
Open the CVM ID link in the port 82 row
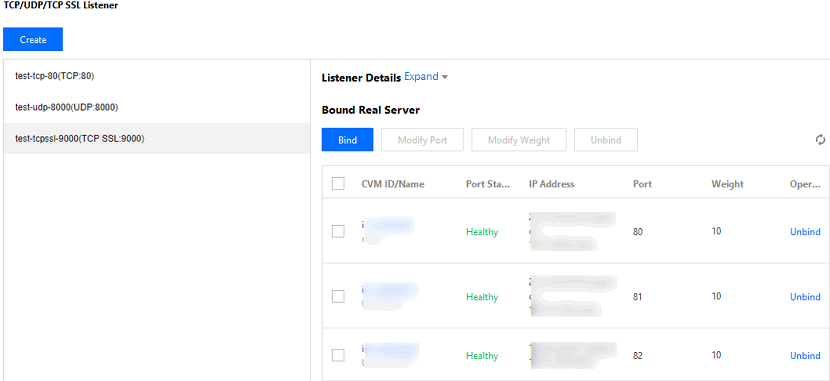click(x=390, y=350)
